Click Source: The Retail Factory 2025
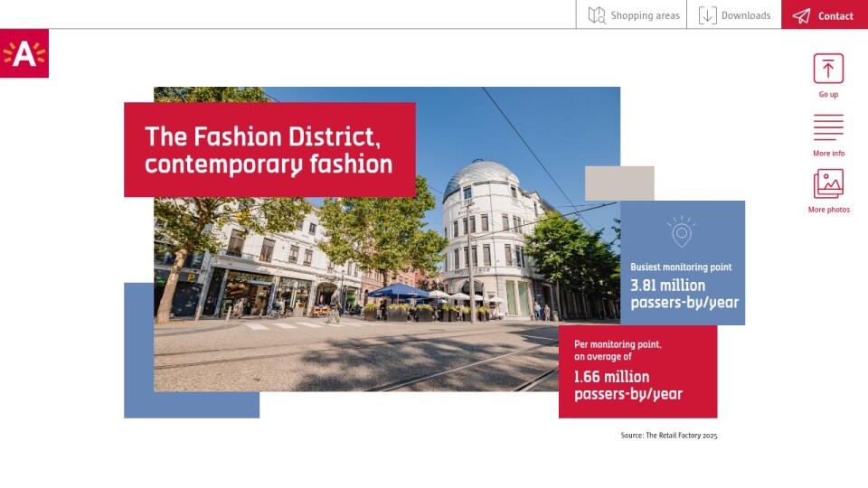The height and width of the screenshot is (488, 868). pyautogui.click(x=669, y=436)
